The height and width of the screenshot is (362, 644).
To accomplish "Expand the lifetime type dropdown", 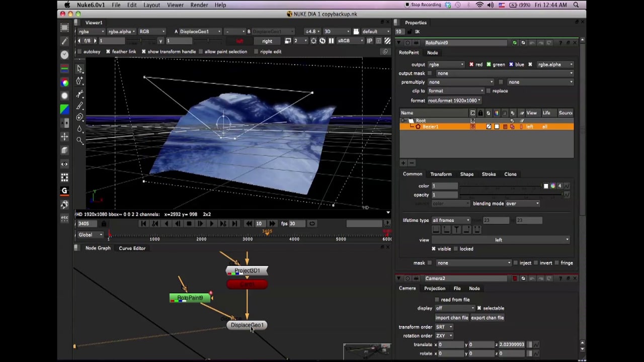I will [x=451, y=220].
